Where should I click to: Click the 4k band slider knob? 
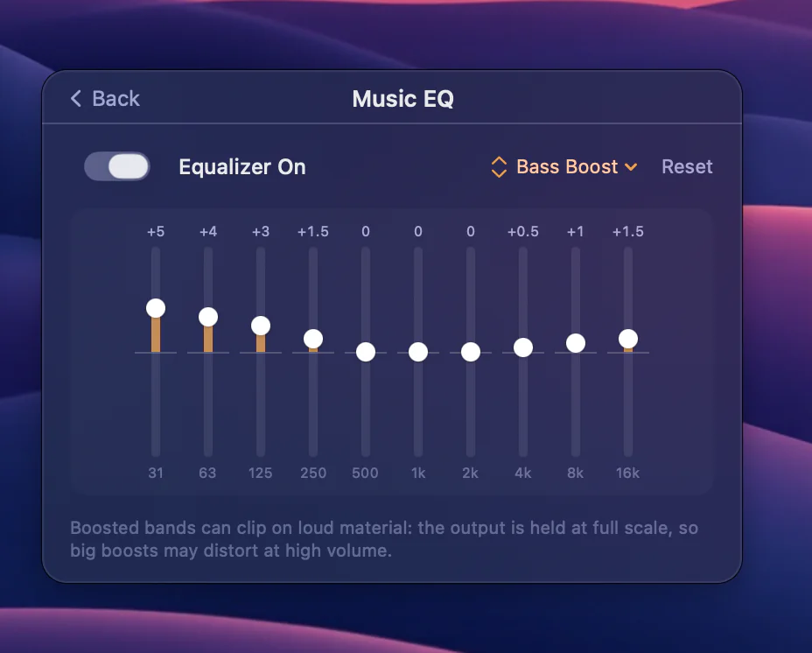523,348
